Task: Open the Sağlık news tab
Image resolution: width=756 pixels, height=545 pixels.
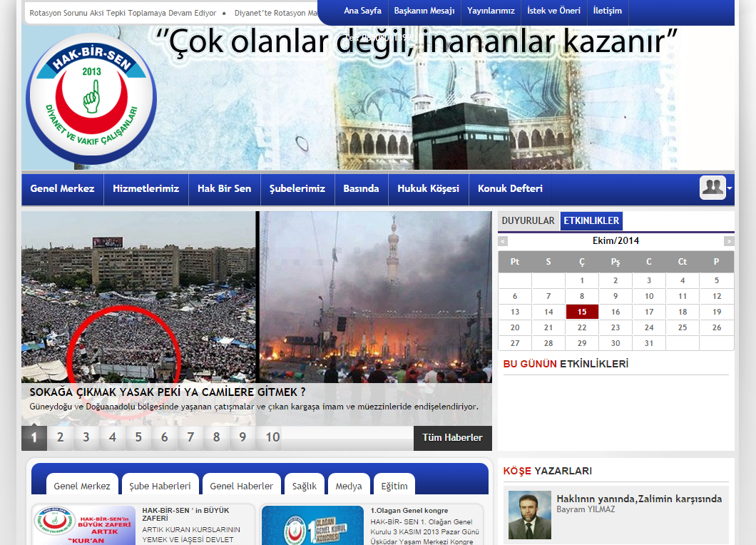Action: [305, 486]
